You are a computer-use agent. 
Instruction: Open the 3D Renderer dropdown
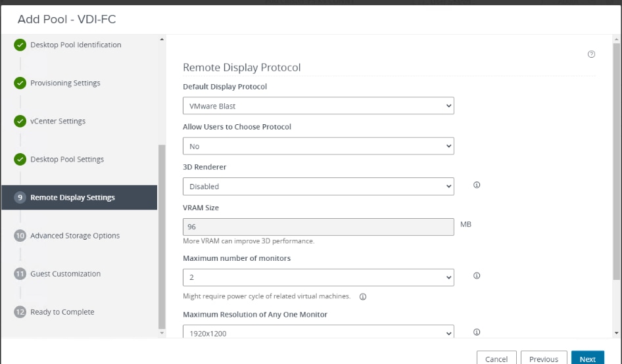[318, 187]
